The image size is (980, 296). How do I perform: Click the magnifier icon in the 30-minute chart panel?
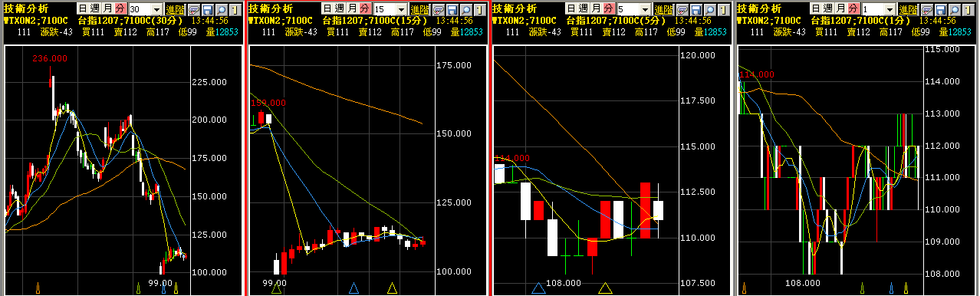click(x=221, y=9)
